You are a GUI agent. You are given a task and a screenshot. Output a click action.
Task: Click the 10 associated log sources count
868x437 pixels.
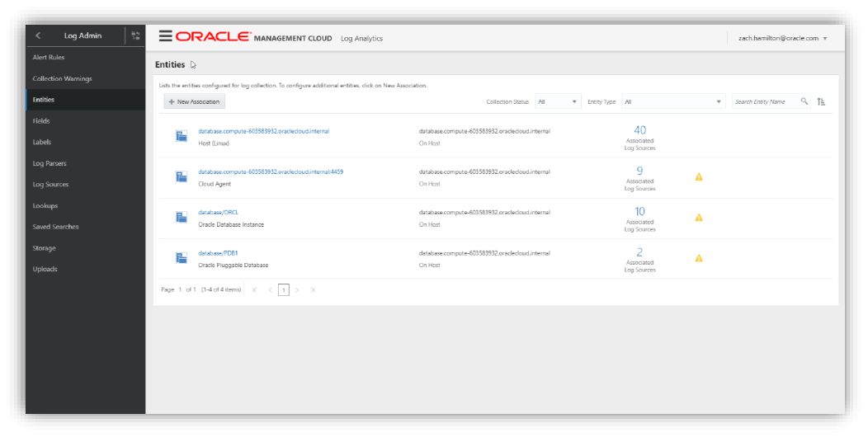[x=640, y=211]
